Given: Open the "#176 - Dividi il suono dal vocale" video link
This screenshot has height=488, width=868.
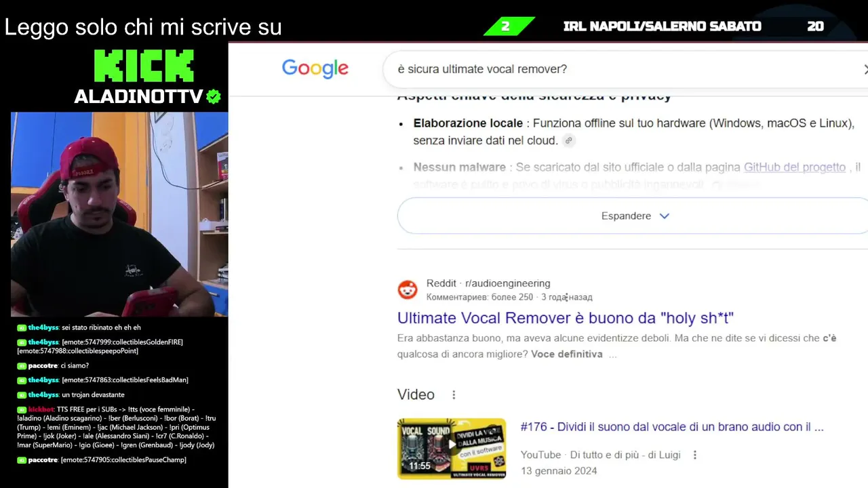Looking at the screenshot, I should [x=672, y=427].
